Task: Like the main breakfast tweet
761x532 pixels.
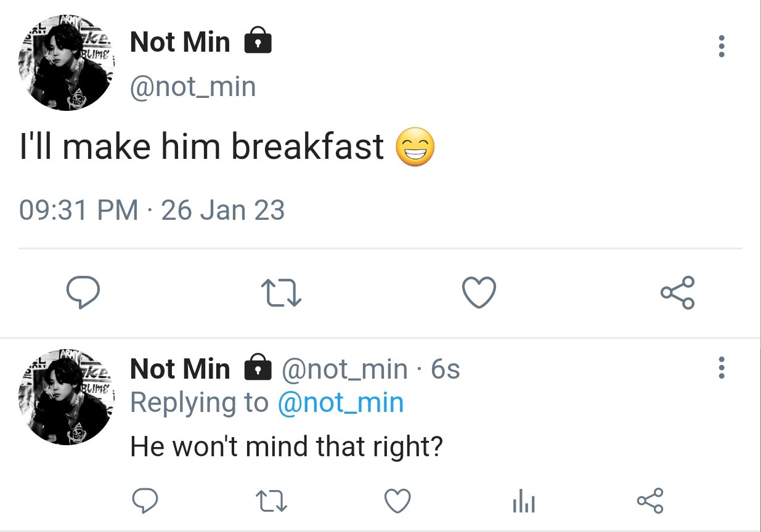Action: click(479, 292)
